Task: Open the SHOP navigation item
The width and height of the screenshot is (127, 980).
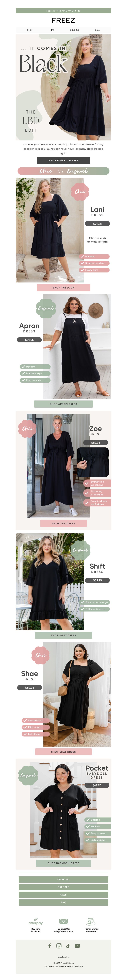Action: [29, 30]
